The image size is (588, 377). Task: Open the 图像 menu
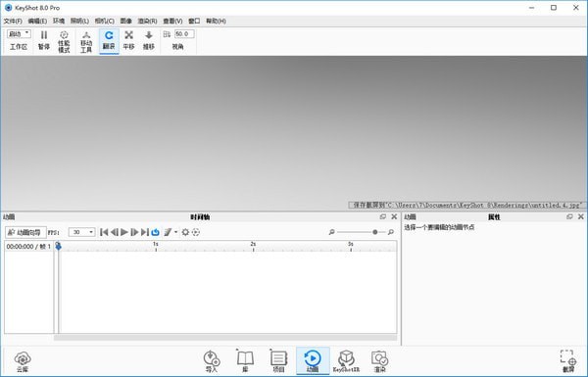pos(126,21)
